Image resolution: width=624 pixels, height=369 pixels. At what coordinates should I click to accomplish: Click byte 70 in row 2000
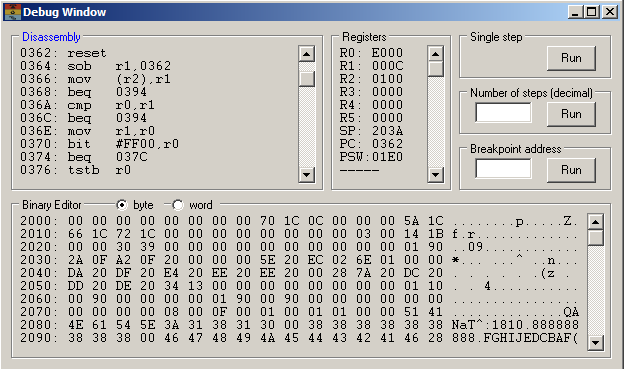coord(267,221)
